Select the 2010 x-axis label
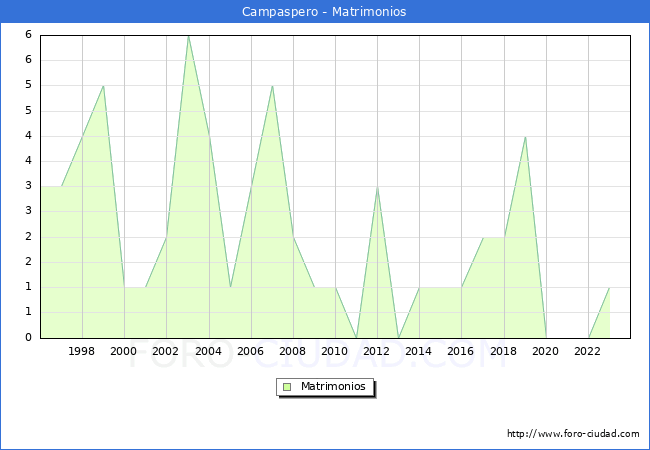Screen dimensions: 650x450 (x=335, y=351)
